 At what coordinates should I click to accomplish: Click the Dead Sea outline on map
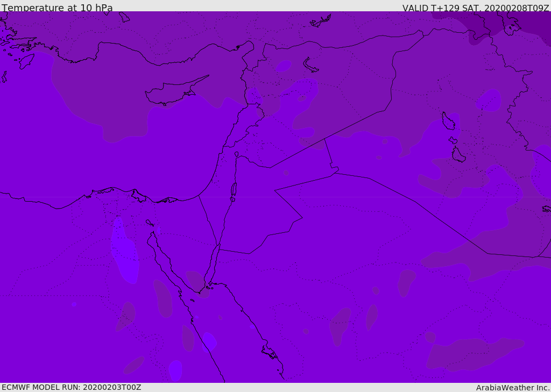(x=234, y=190)
